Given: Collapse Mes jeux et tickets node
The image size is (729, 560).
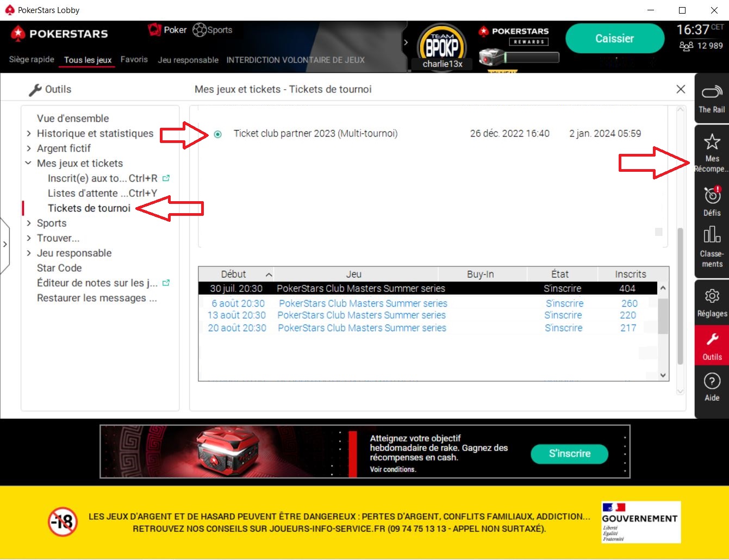Looking at the screenshot, I should click(x=28, y=163).
